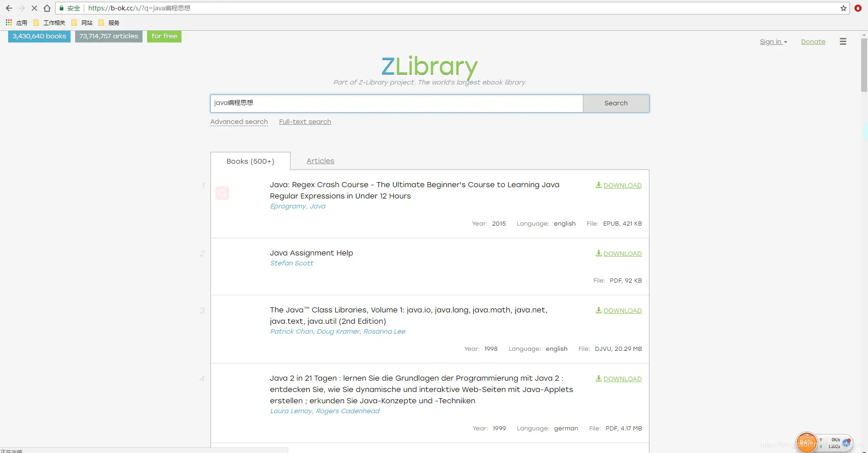This screenshot has height=453, width=868.
Task: Open Java Assignment Help book title
Action: point(311,253)
